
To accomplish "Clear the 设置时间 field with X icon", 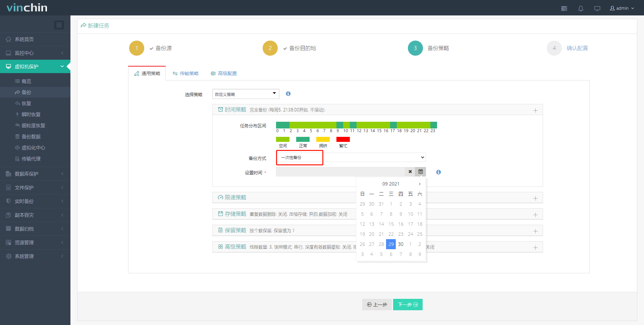I will (410, 172).
